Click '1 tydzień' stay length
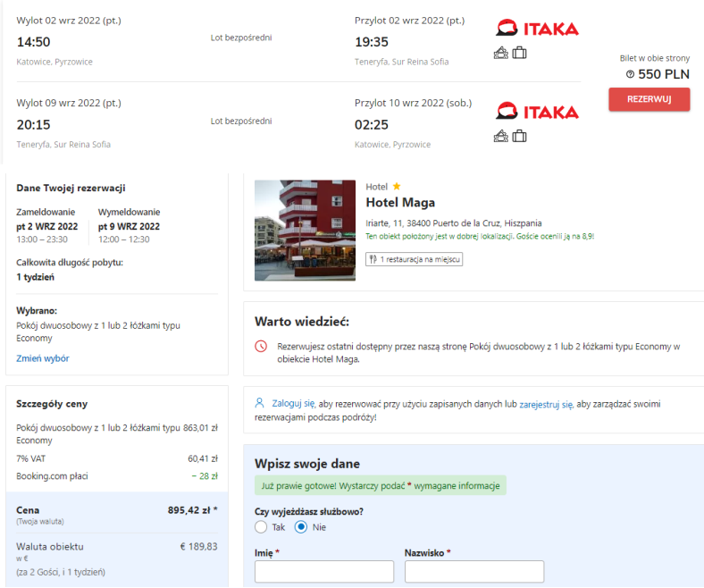Viewport: 704px width, 588px height. 35,277
